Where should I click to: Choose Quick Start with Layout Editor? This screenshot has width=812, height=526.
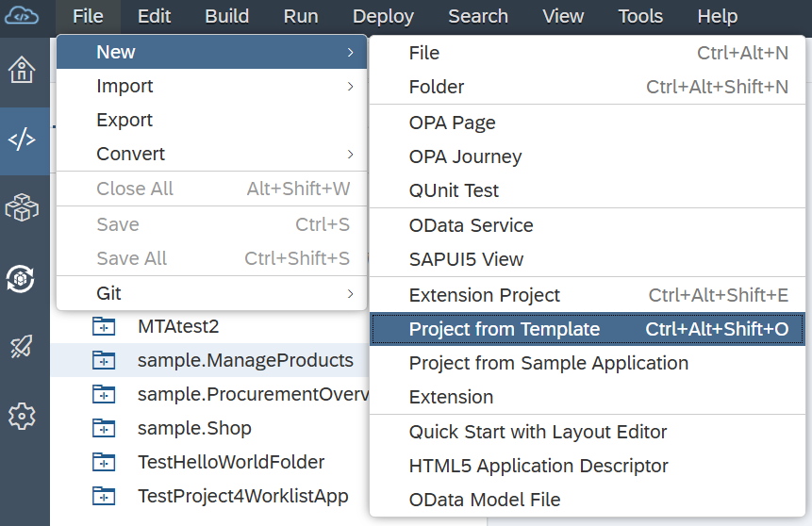click(588, 432)
